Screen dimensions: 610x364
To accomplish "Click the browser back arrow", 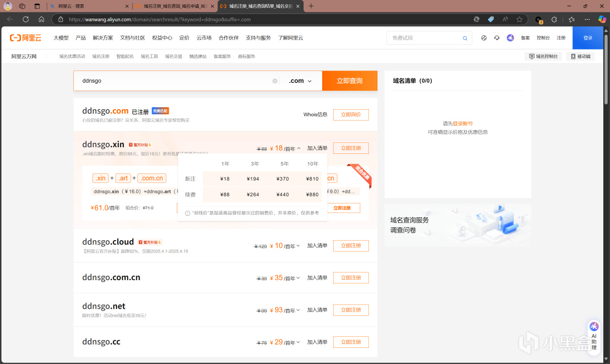I will point(10,20).
